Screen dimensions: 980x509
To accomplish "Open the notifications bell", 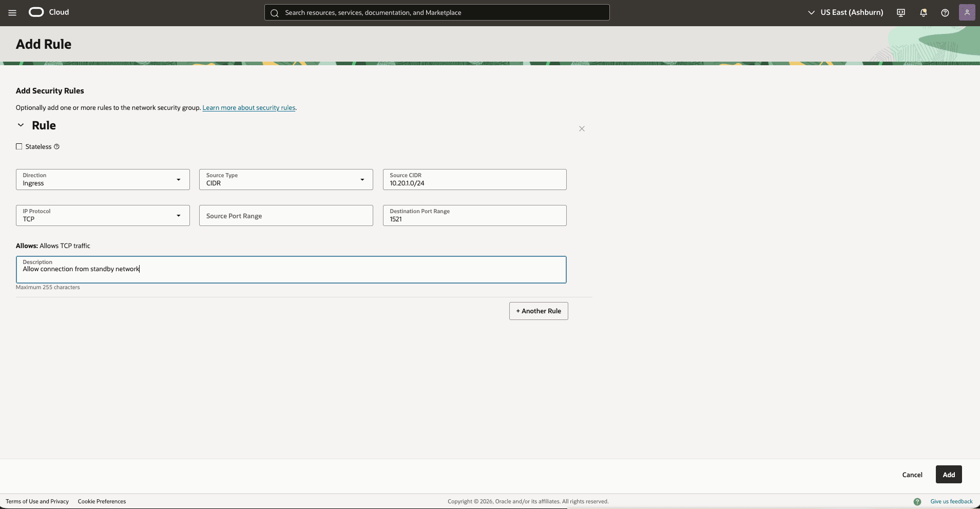I will pyautogui.click(x=923, y=12).
